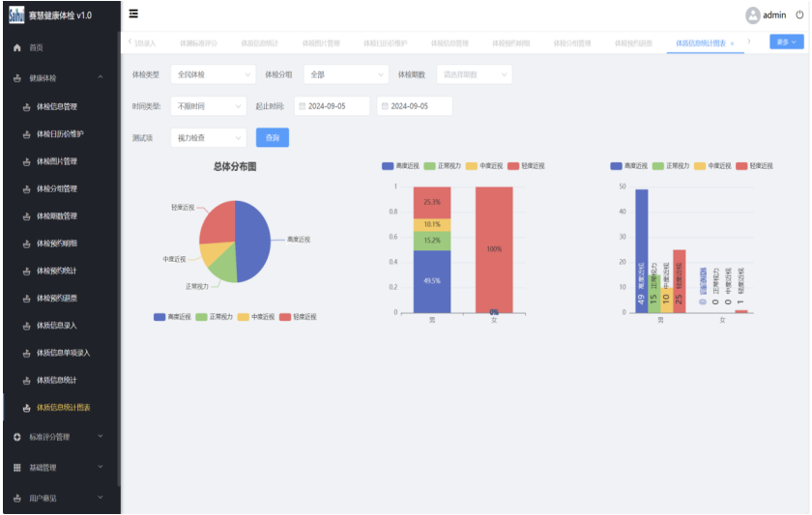Click the power logout icon
812x515 pixels.
[x=799, y=15]
